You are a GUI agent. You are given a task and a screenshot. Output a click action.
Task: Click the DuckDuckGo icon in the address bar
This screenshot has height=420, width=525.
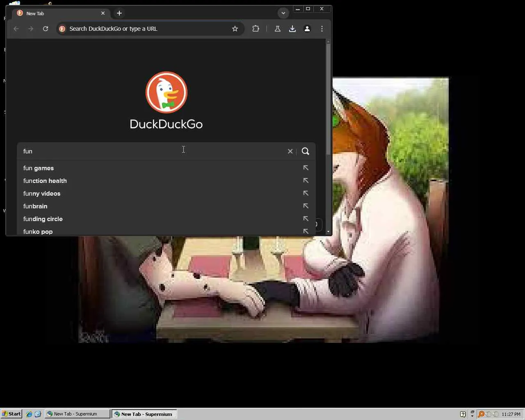[x=62, y=29]
